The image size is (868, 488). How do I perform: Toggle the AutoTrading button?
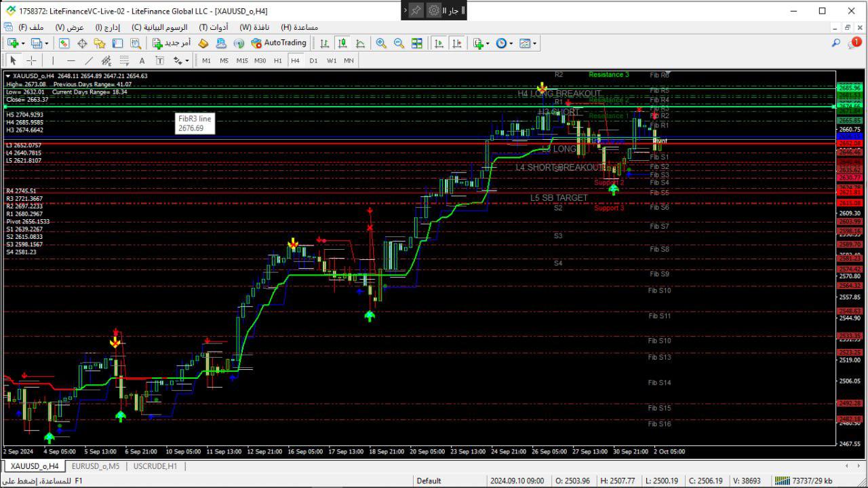pyautogui.click(x=278, y=43)
